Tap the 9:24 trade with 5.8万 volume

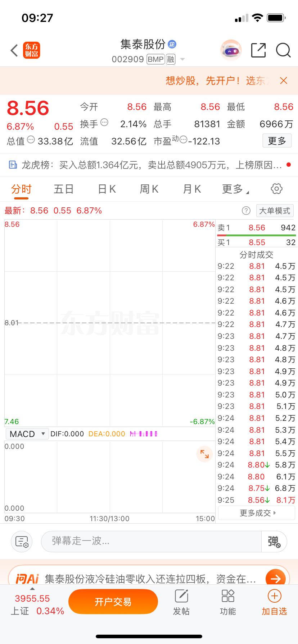[x=256, y=465]
